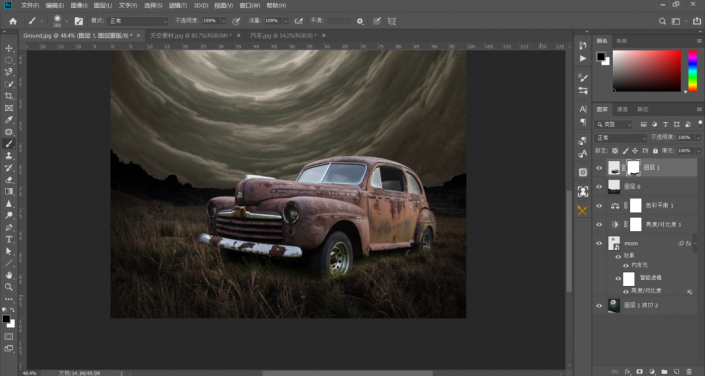The width and height of the screenshot is (705, 376).
Task: Select the Gradient tool
Action: tap(9, 192)
